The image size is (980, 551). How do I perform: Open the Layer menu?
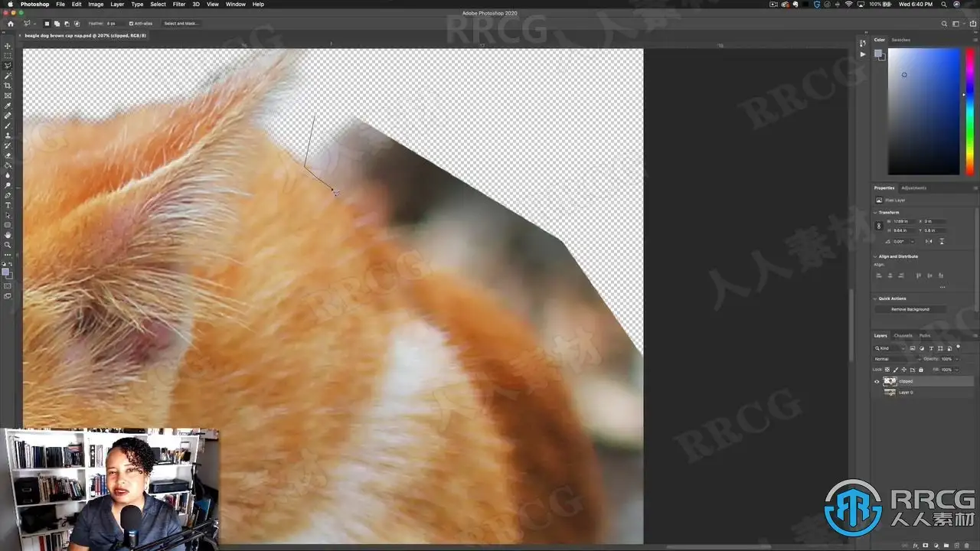117,4
